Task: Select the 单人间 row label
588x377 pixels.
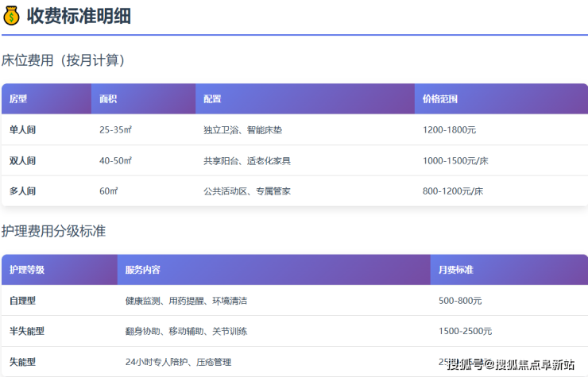Action: [22, 129]
